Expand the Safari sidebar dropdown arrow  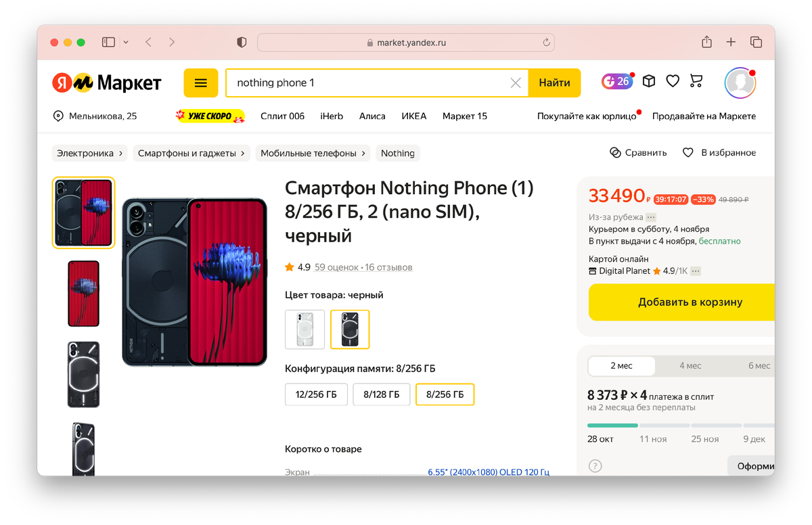point(126,42)
